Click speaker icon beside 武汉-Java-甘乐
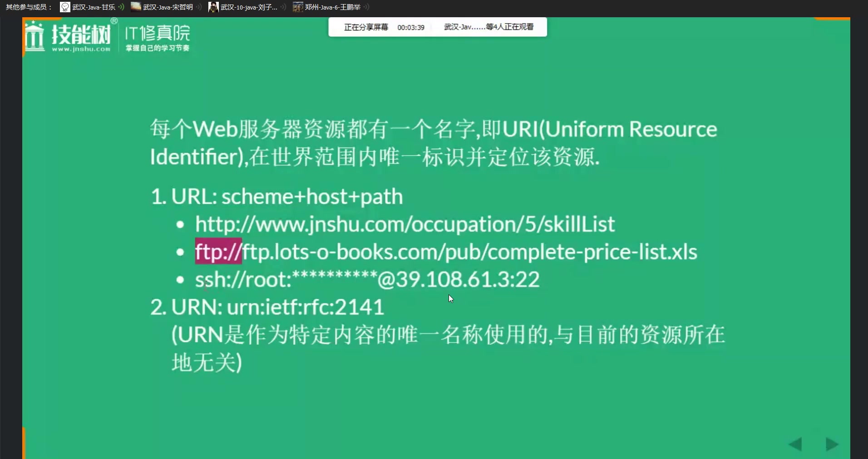The height and width of the screenshot is (459, 868). (x=121, y=7)
